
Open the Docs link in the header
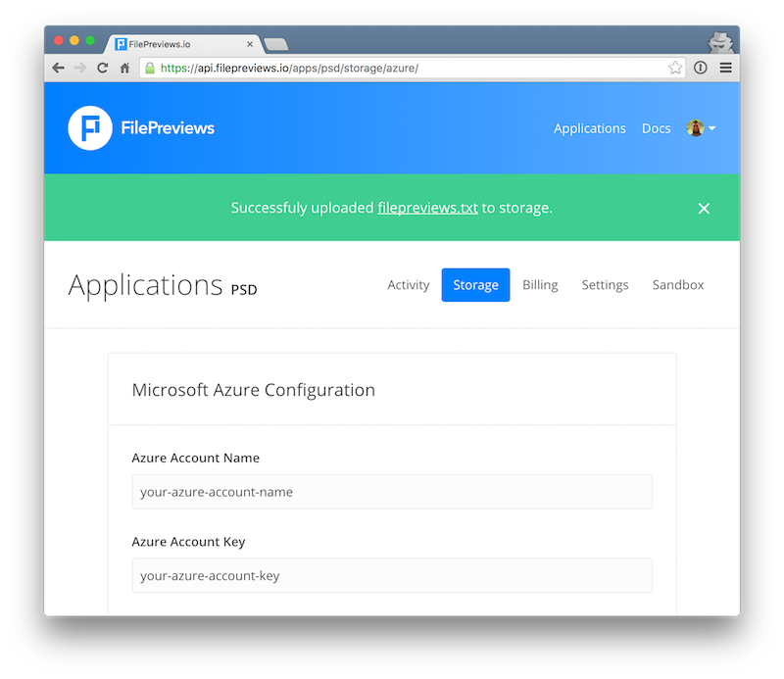[x=656, y=128]
